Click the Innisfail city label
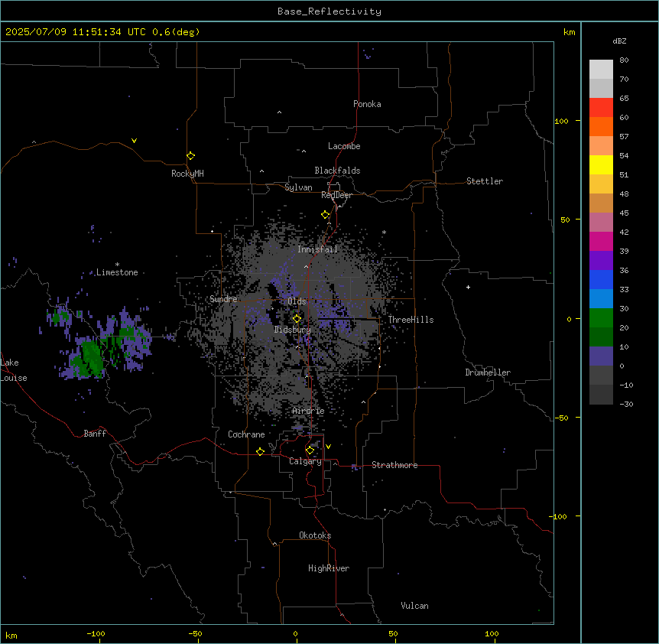The height and width of the screenshot is (644, 659). (317, 249)
